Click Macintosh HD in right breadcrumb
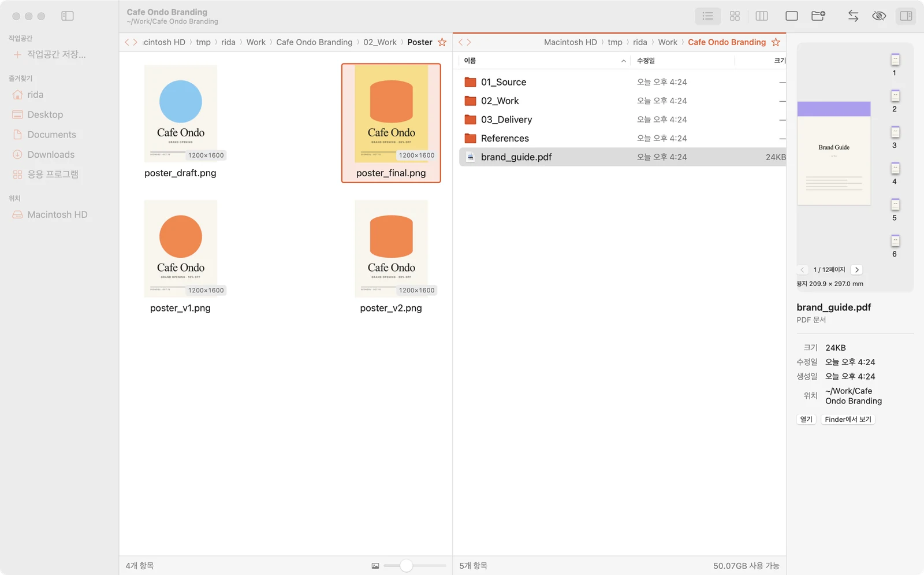924x575 pixels. coord(571,42)
